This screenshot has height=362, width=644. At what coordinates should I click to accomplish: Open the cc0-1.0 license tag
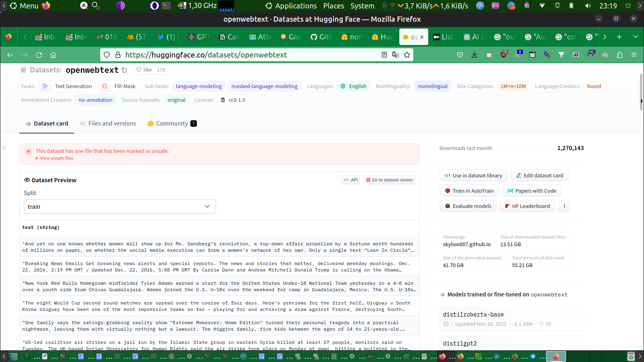coord(233,100)
